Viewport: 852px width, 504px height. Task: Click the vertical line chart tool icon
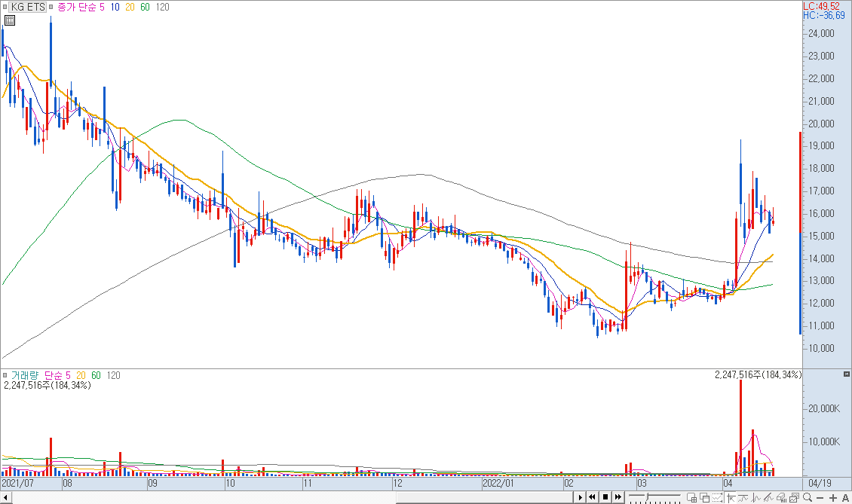click(x=755, y=497)
